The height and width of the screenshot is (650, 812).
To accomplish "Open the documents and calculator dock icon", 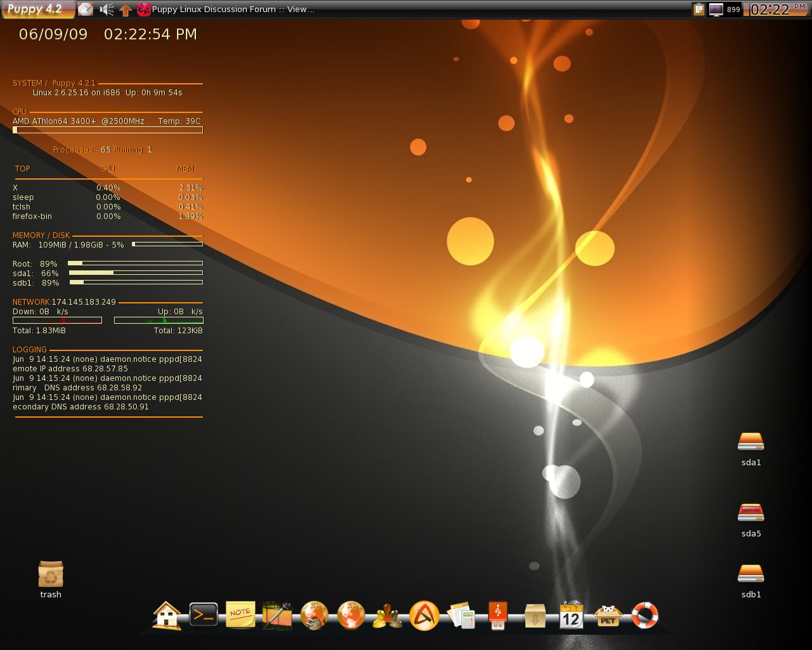I will pyautogui.click(x=461, y=615).
